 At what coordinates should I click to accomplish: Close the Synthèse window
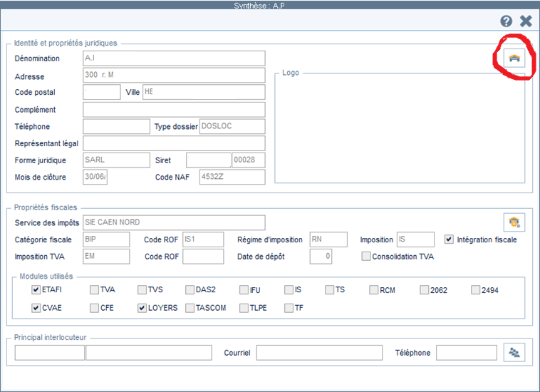pos(526,21)
